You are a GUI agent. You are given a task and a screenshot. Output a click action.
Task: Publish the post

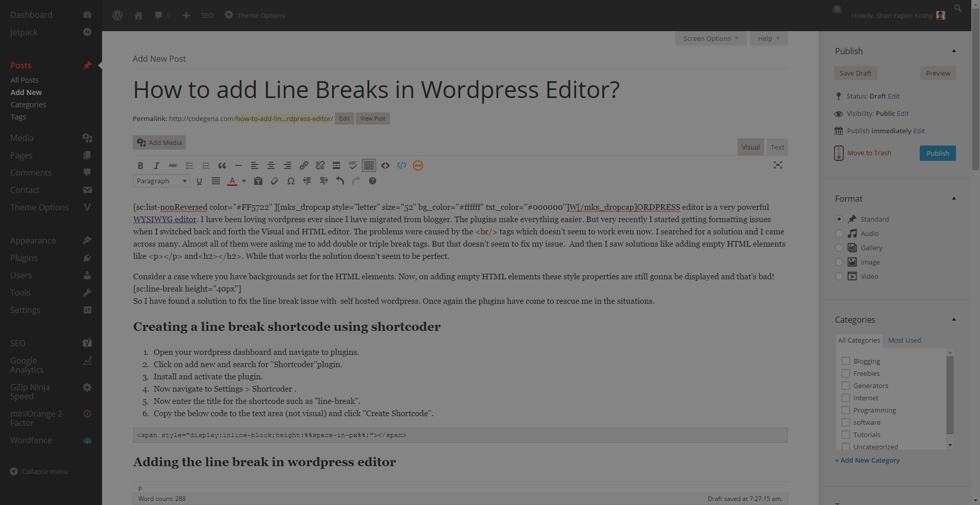click(938, 153)
